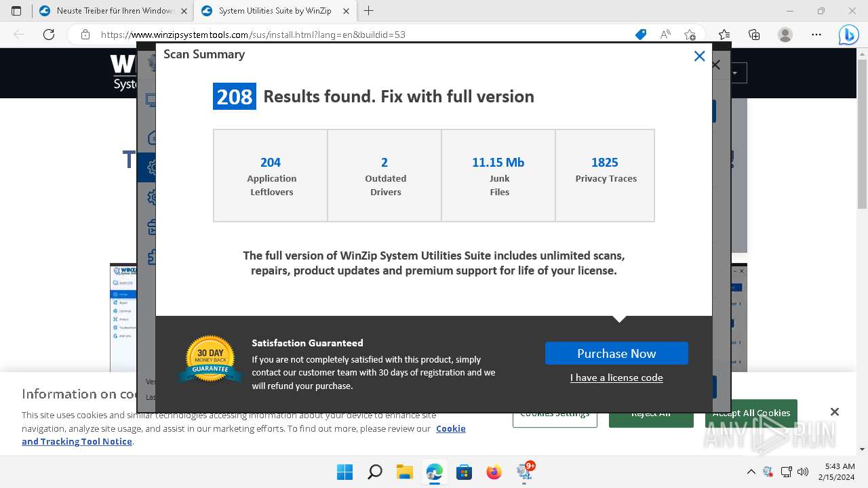868x488 pixels.
Task: Open the volume control in tray
Action: [x=804, y=472]
